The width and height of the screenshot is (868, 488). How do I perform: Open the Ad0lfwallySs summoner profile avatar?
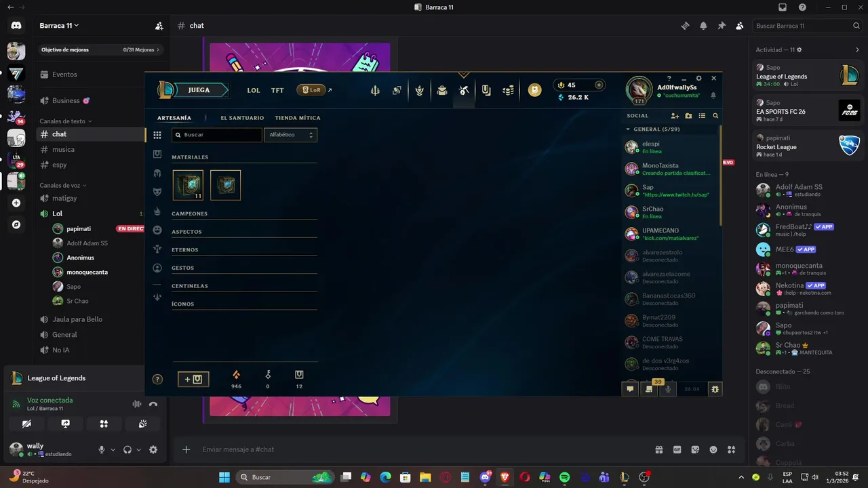[639, 90]
